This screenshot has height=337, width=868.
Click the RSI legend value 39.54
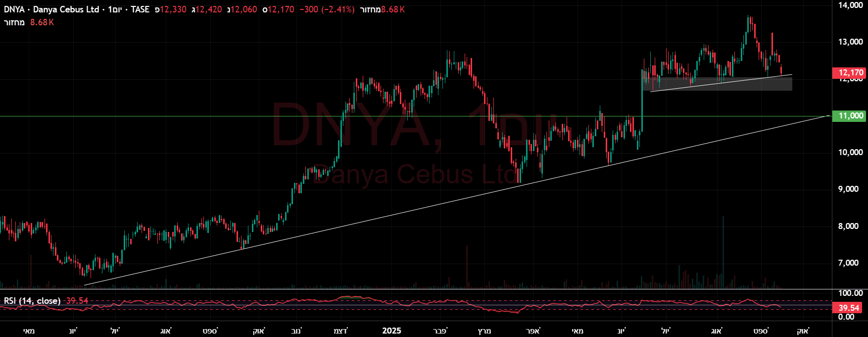(x=77, y=301)
